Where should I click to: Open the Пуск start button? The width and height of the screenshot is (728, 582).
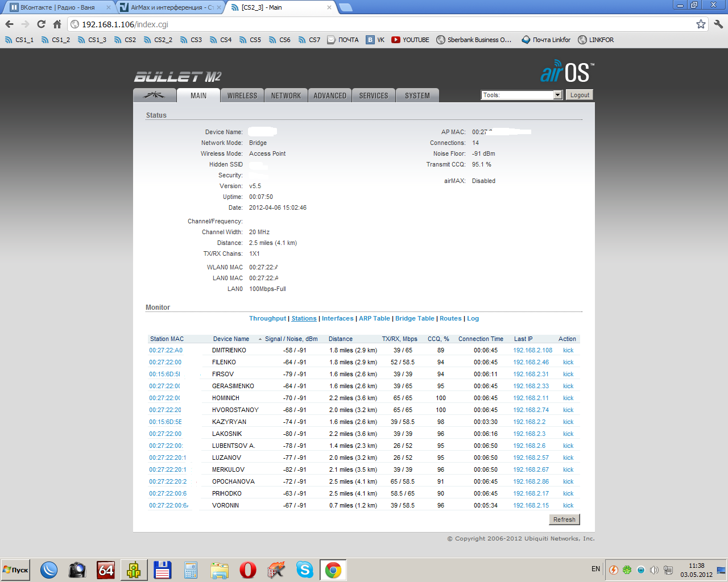tap(15, 569)
